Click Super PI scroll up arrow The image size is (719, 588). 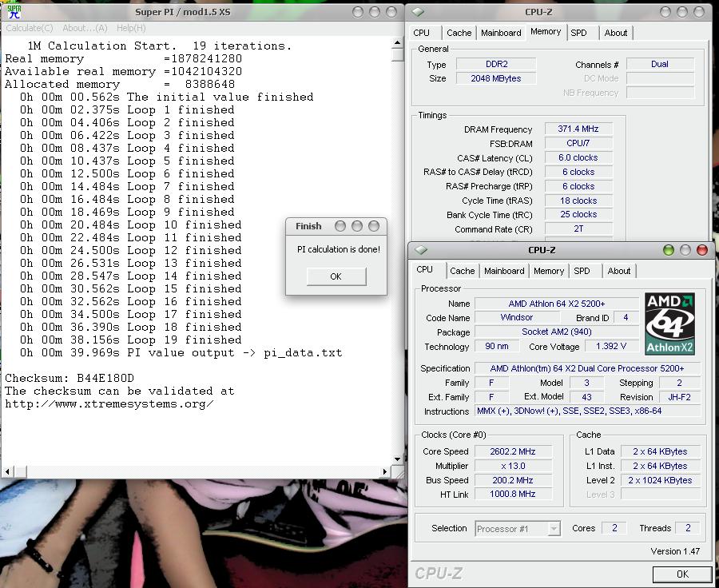(397, 43)
